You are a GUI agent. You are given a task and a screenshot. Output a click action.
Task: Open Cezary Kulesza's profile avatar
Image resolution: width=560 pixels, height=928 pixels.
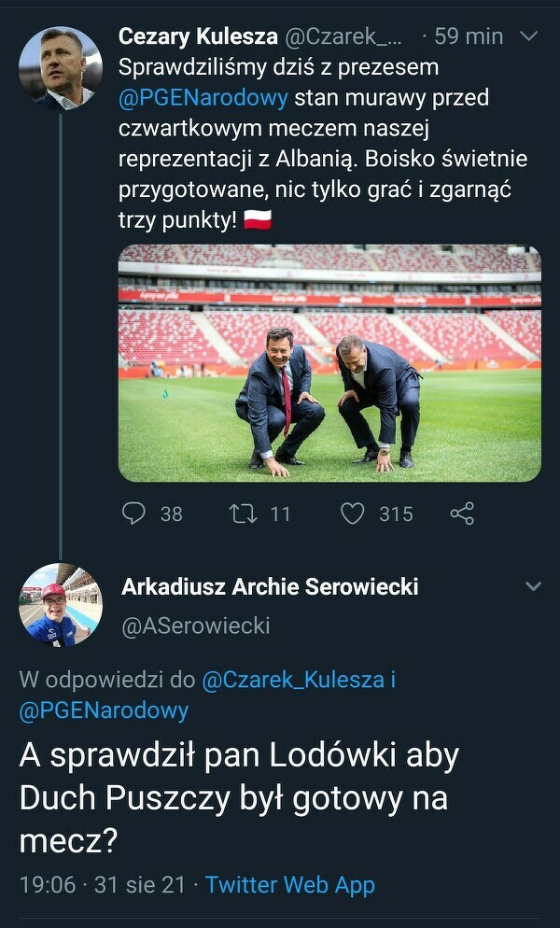tap(60, 68)
